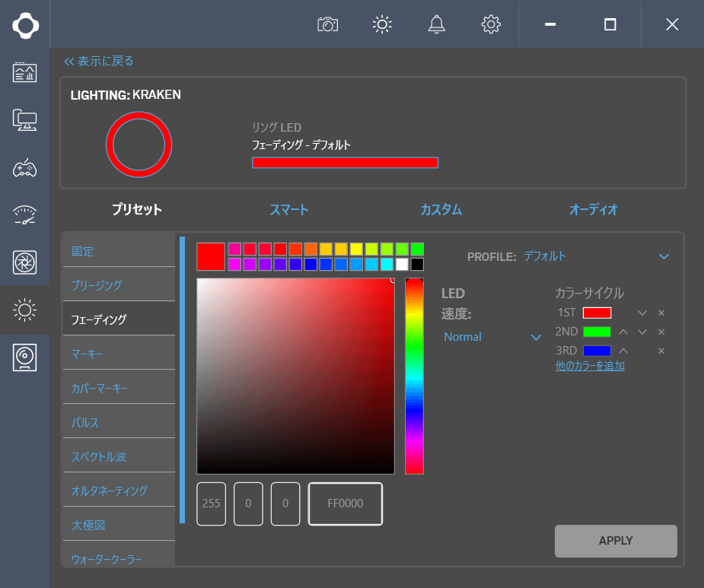704x588 pixels.
Task: Click the blue value field
Action: 285,504
